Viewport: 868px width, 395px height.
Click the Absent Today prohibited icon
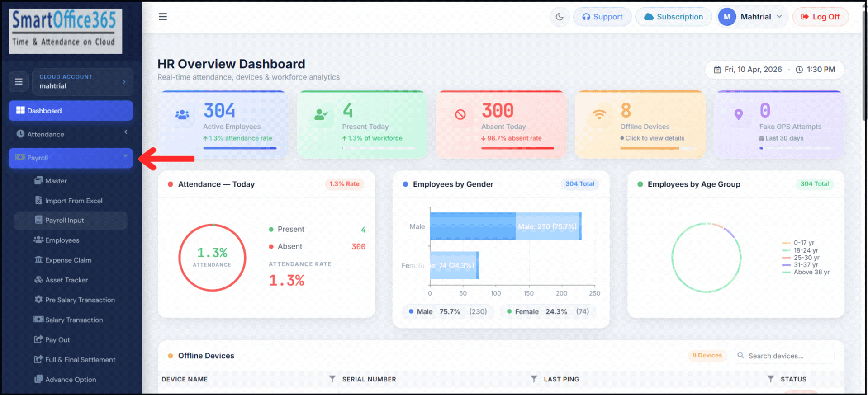pos(460,115)
